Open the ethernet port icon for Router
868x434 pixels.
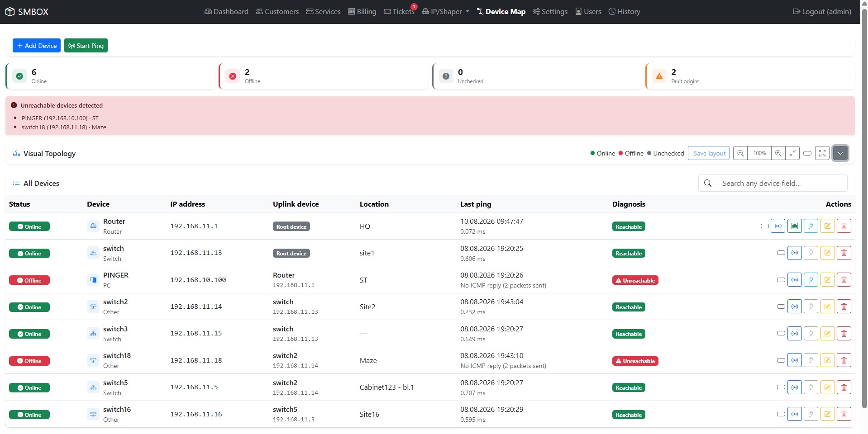795,226
